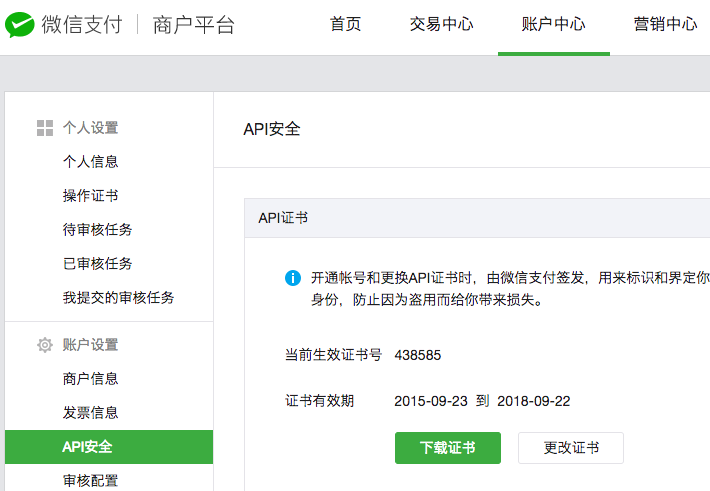
Task: Select 操作证书 in the sidebar
Action: point(90,196)
